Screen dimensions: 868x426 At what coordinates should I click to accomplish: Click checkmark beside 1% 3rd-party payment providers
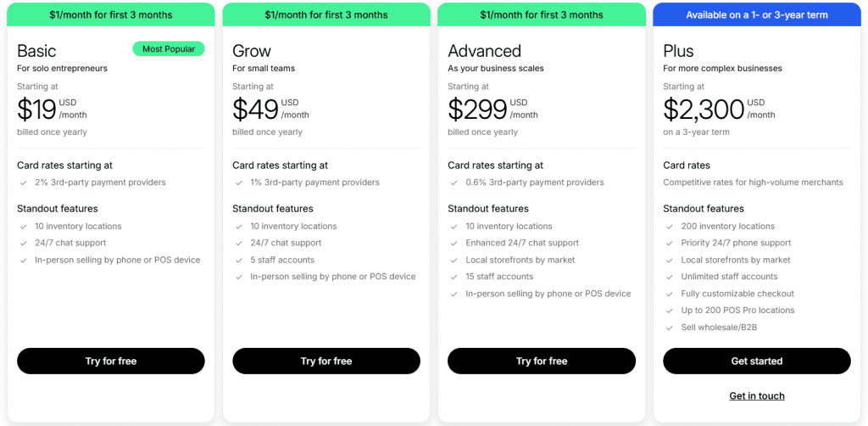point(237,182)
